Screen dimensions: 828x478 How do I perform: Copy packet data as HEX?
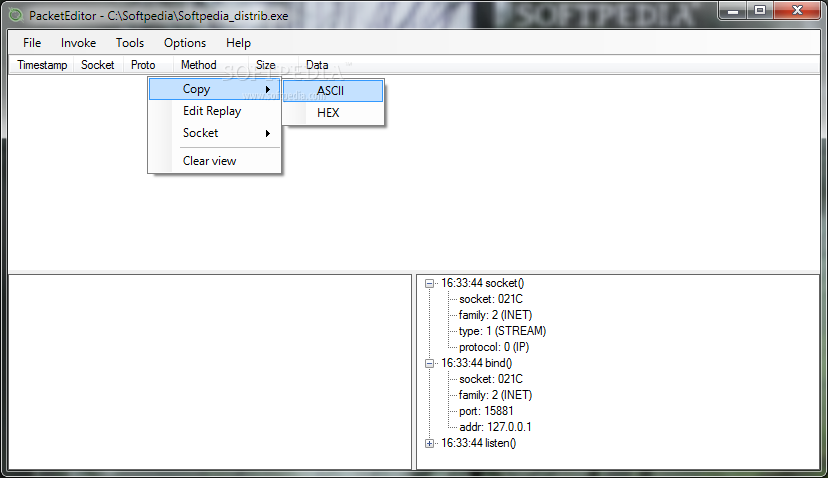point(333,113)
